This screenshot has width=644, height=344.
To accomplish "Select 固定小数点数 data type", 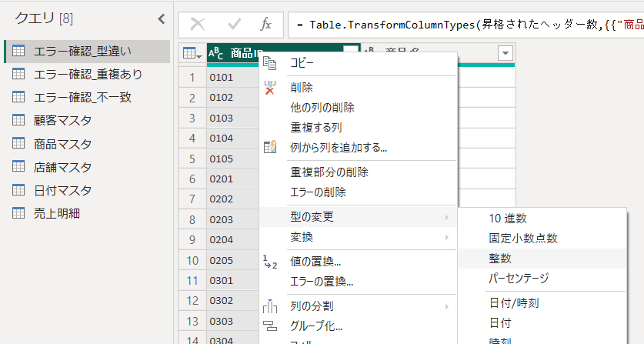I will pos(542,239).
